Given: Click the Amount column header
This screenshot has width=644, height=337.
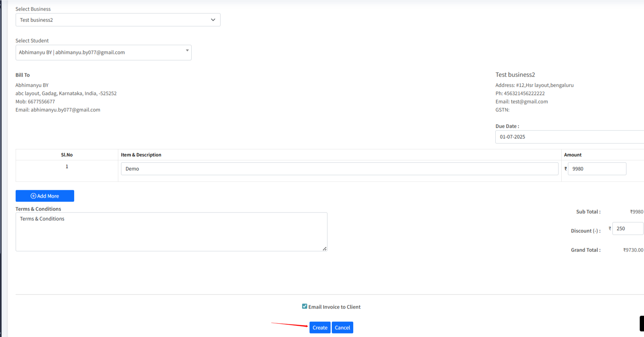Looking at the screenshot, I should coord(573,155).
